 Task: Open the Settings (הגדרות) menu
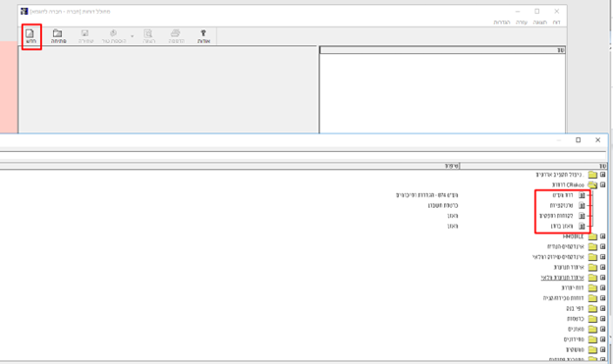pyautogui.click(x=502, y=23)
